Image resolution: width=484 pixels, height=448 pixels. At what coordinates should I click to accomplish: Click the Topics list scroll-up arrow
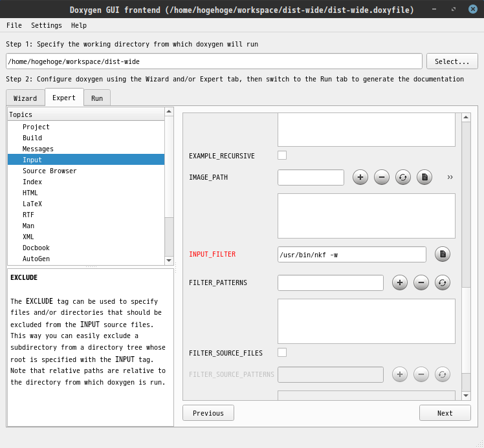[169, 111]
